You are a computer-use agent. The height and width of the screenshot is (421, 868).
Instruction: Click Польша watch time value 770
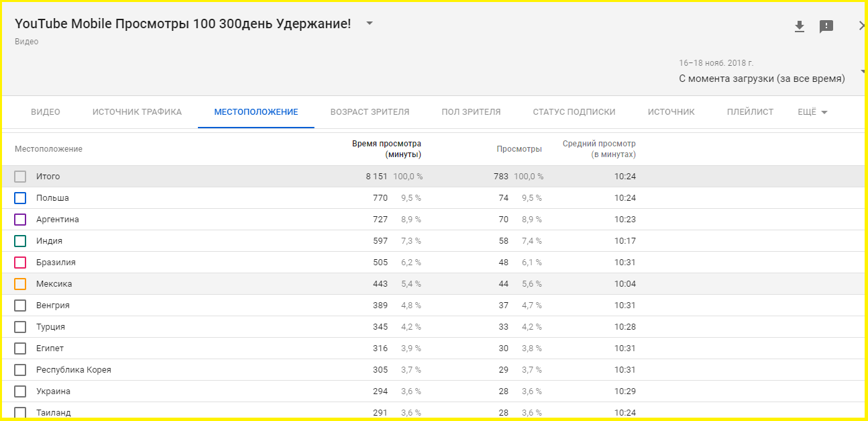pos(380,198)
